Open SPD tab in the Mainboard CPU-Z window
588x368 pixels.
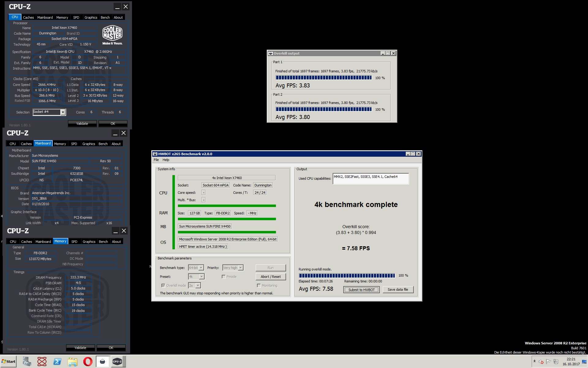74,144
